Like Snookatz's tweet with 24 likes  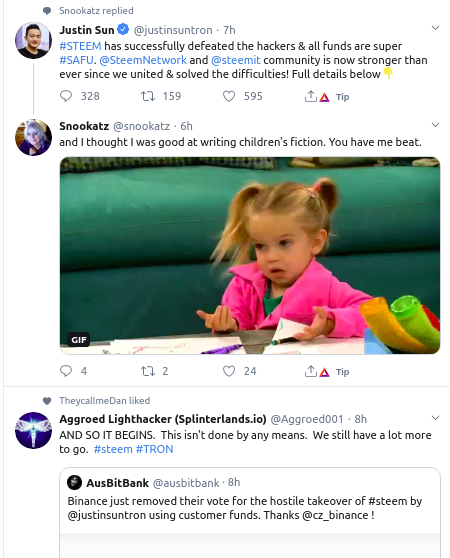[229, 371]
